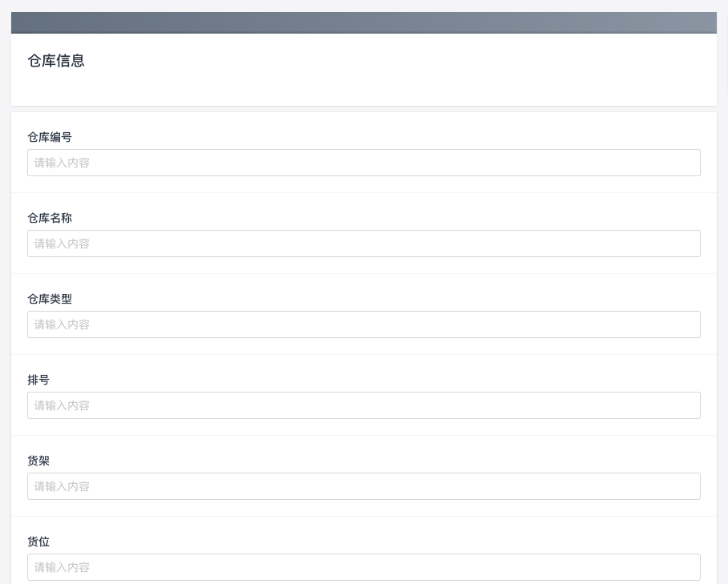The height and width of the screenshot is (584, 728).
Task: Click the 货架 input box
Action: [x=363, y=486]
